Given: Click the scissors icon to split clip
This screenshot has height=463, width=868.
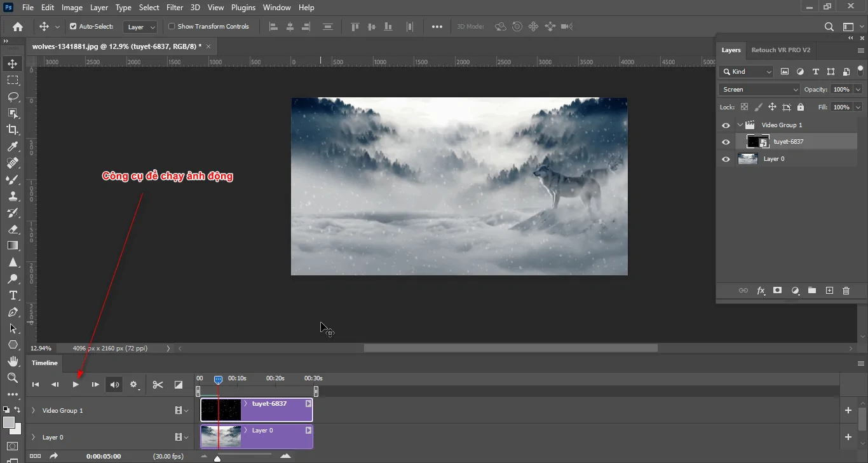Looking at the screenshot, I should click(158, 384).
